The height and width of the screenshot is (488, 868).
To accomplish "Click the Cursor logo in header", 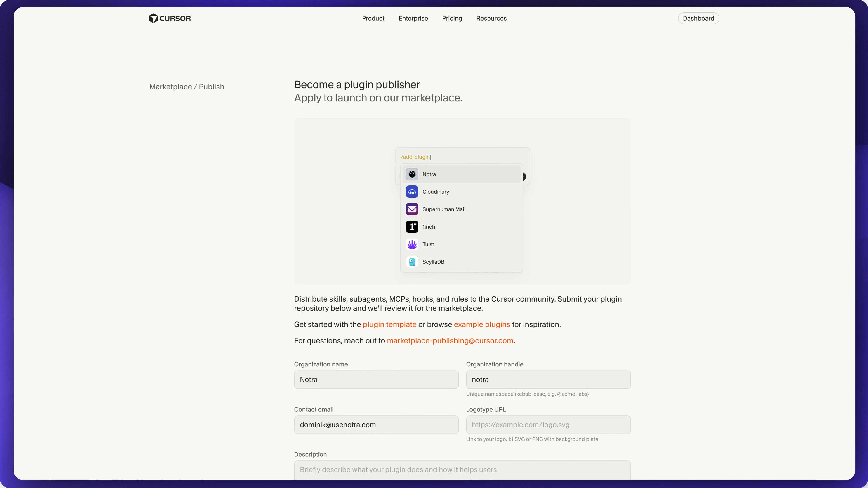I will pos(170,18).
